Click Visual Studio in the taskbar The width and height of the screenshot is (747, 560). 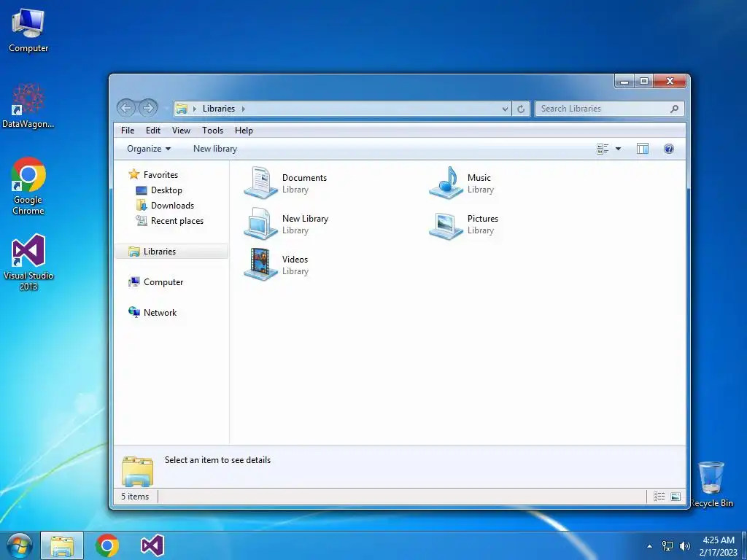point(152,545)
